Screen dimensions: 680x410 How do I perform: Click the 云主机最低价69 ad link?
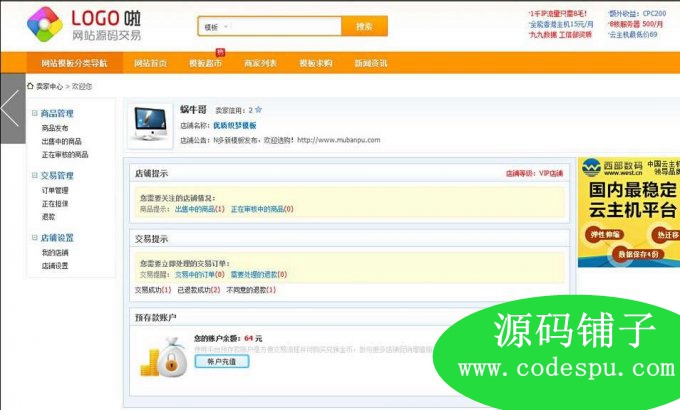coord(632,34)
